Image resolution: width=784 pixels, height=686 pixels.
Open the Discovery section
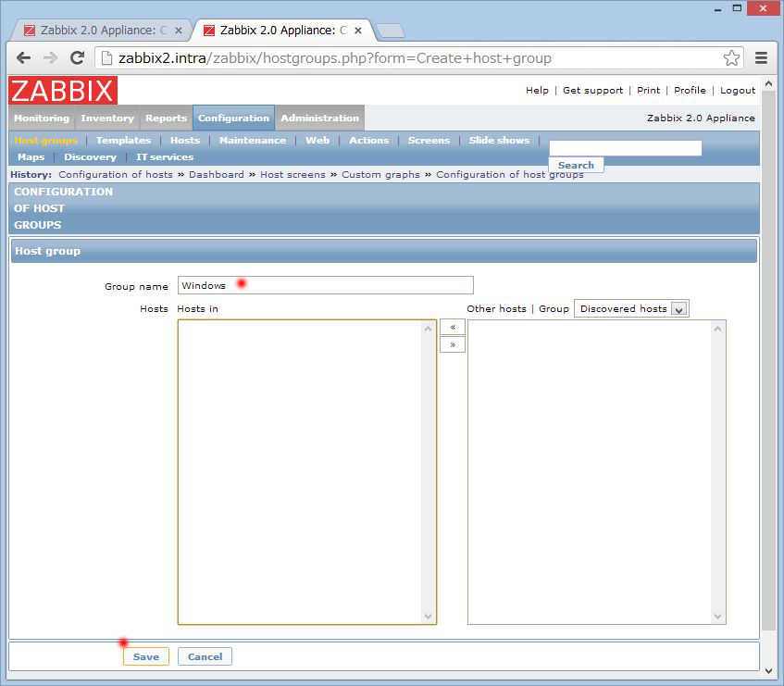[90, 157]
